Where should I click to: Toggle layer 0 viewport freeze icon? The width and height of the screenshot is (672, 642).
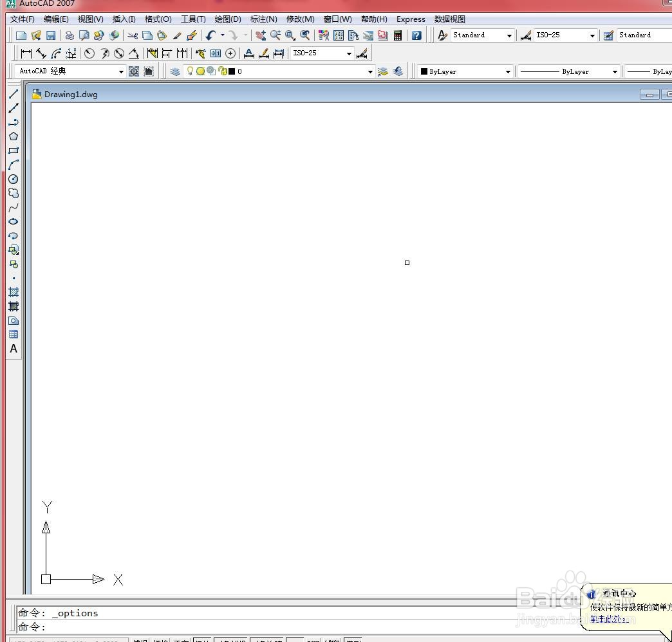coord(211,71)
